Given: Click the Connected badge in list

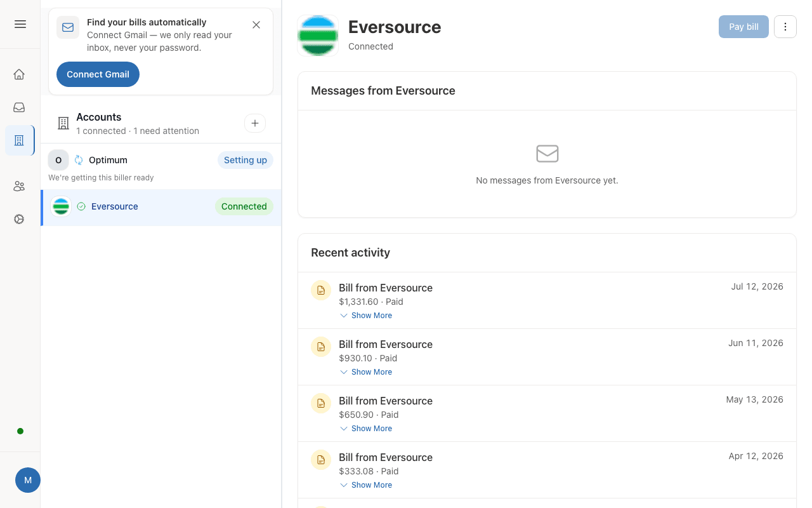Looking at the screenshot, I should (x=244, y=206).
